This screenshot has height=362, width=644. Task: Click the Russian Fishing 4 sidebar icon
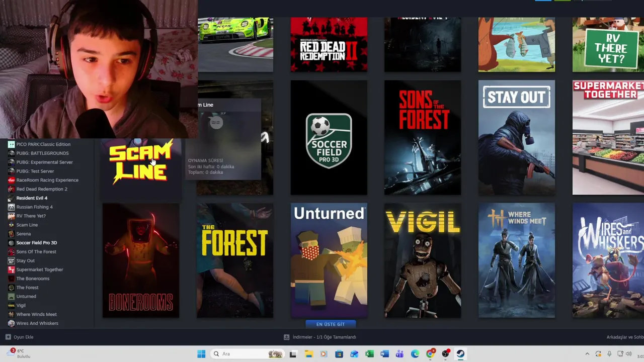pyautogui.click(x=11, y=207)
